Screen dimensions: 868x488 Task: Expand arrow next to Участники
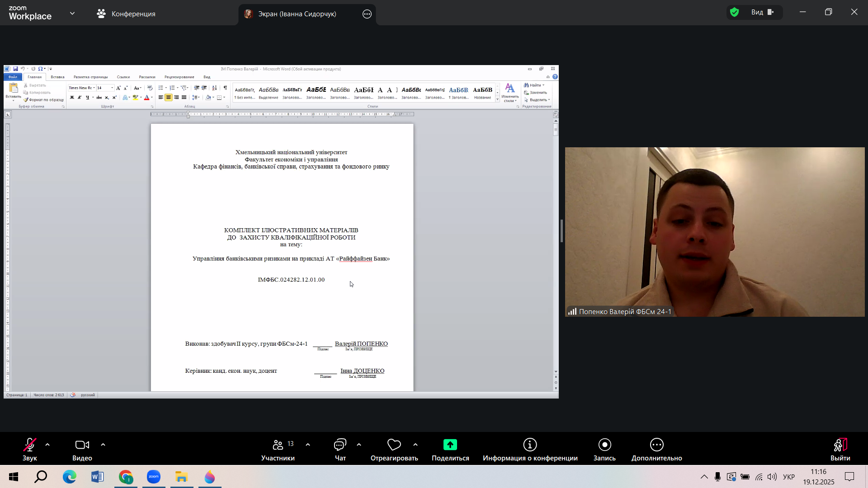(x=308, y=445)
